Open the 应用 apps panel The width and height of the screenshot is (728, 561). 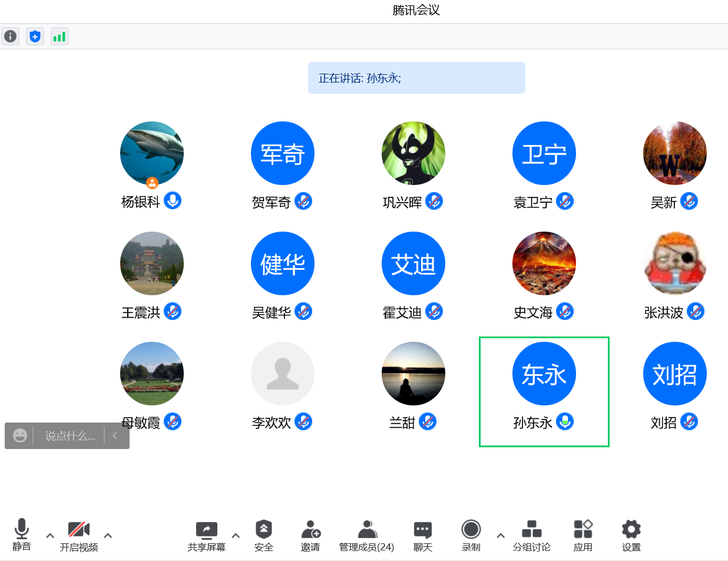[x=583, y=535]
